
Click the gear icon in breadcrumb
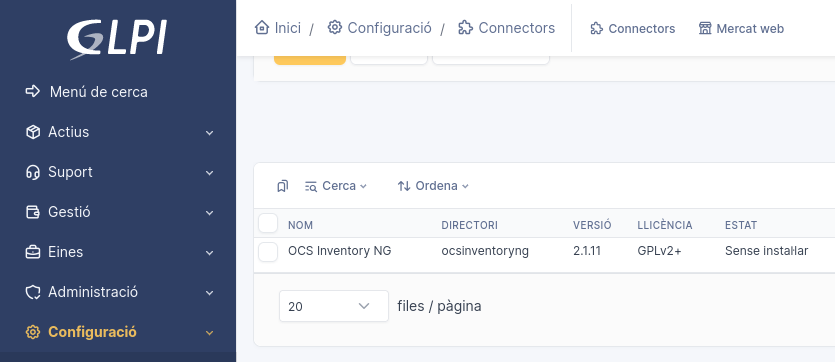click(334, 27)
